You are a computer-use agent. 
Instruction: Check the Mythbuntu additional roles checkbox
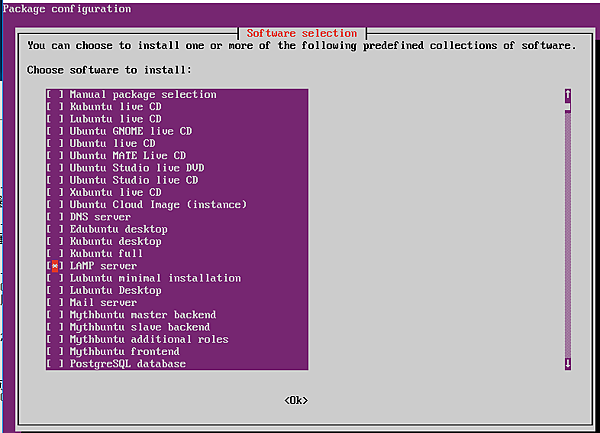(x=55, y=339)
